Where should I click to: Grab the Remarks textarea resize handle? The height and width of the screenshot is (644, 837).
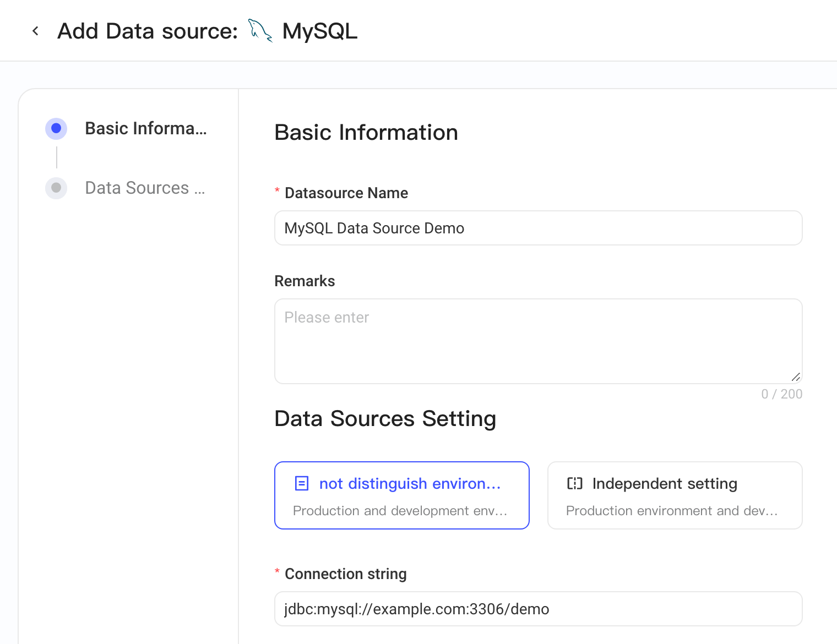click(796, 377)
